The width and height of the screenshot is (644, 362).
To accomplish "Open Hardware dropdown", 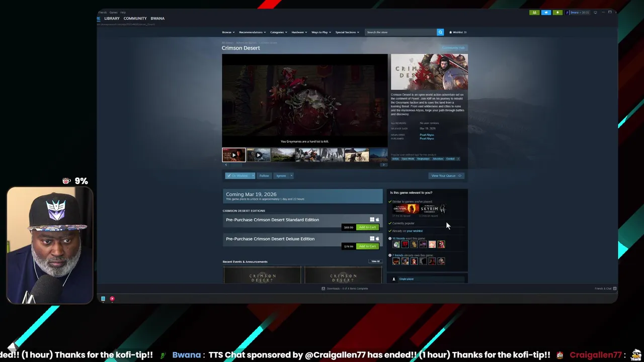I will click(299, 32).
